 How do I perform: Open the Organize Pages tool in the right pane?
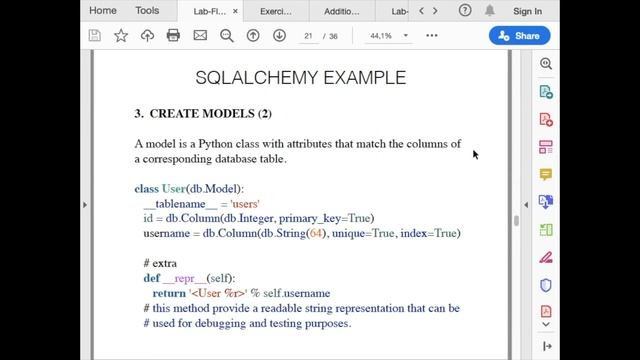click(546, 147)
